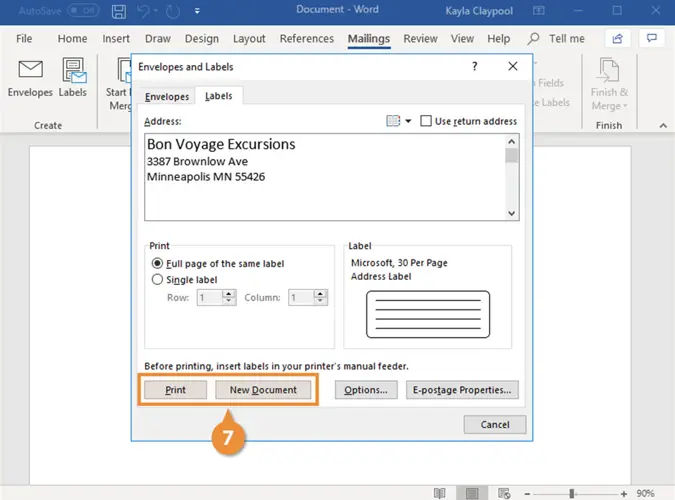This screenshot has height=500, width=675.
Task: Toggle the AutoSave switch
Action: (x=84, y=11)
